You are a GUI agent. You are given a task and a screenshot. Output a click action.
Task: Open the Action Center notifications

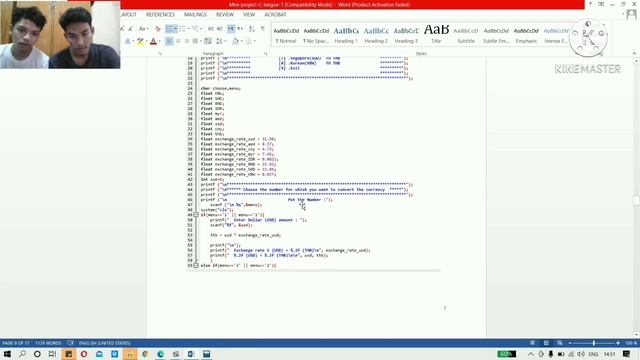click(x=627, y=354)
